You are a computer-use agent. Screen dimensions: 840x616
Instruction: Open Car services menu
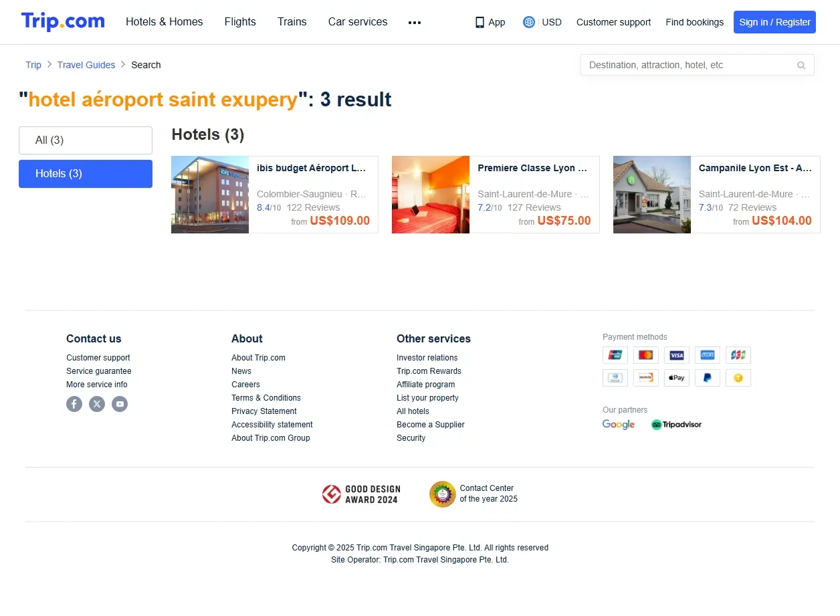pyautogui.click(x=358, y=22)
